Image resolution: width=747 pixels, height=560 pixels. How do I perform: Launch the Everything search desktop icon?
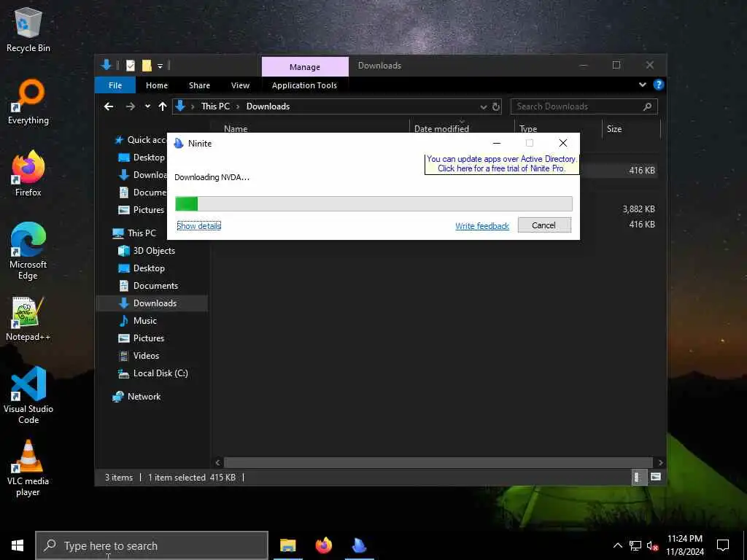28,102
